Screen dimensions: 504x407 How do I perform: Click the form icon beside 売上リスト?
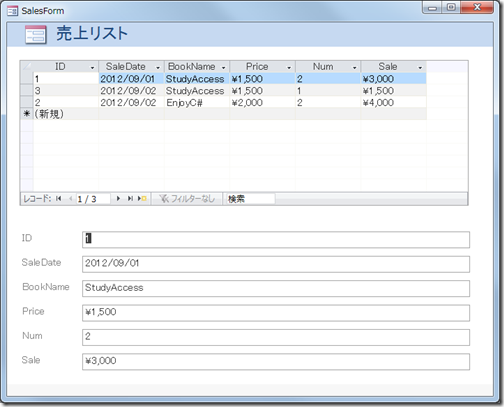[36, 35]
